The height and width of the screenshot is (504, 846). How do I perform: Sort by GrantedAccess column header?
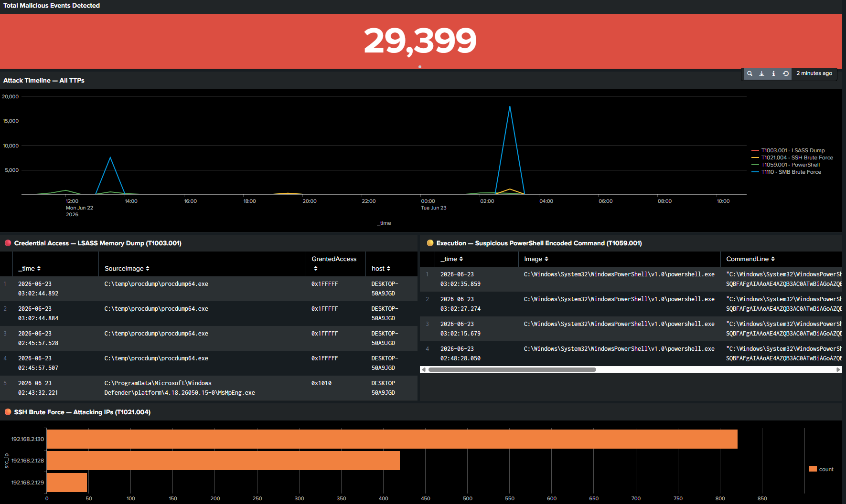(x=334, y=263)
